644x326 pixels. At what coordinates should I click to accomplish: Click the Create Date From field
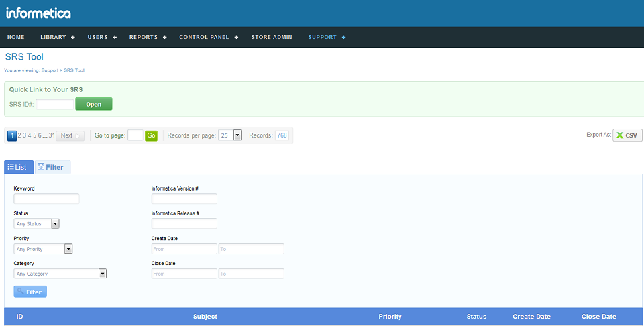point(184,249)
